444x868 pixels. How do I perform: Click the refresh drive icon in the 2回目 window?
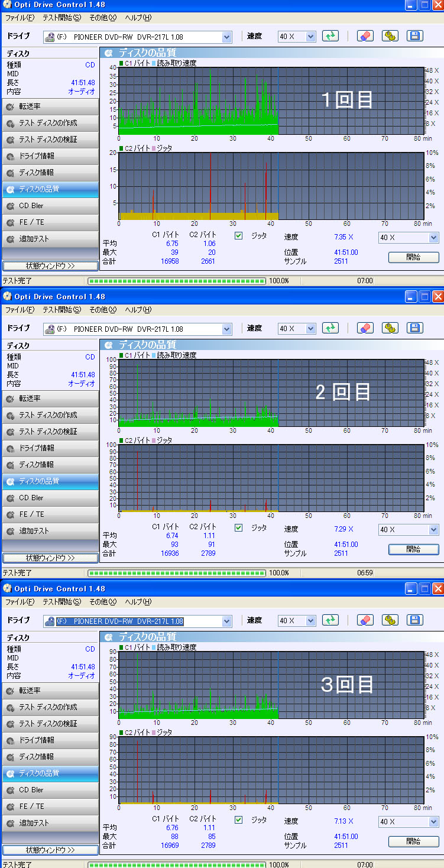pyautogui.click(x=330, y=328)
